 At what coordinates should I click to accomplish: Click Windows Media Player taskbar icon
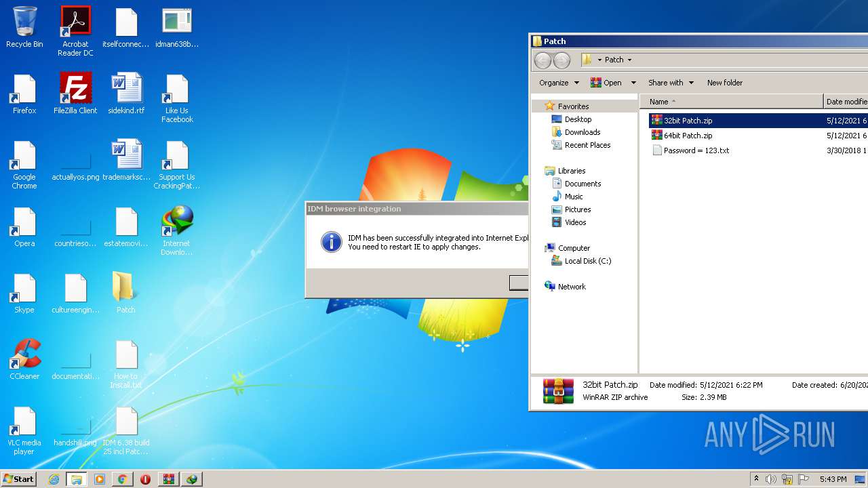[100, 479]
